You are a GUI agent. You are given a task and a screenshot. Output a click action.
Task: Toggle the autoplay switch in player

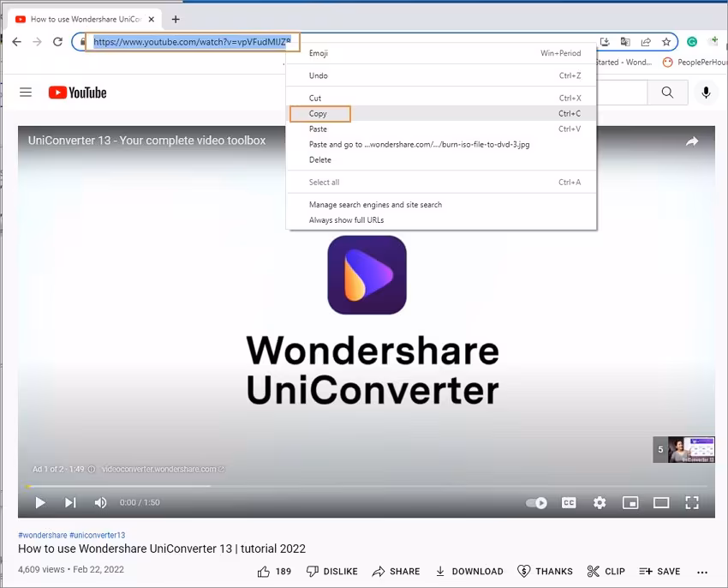tap(536, 502)
